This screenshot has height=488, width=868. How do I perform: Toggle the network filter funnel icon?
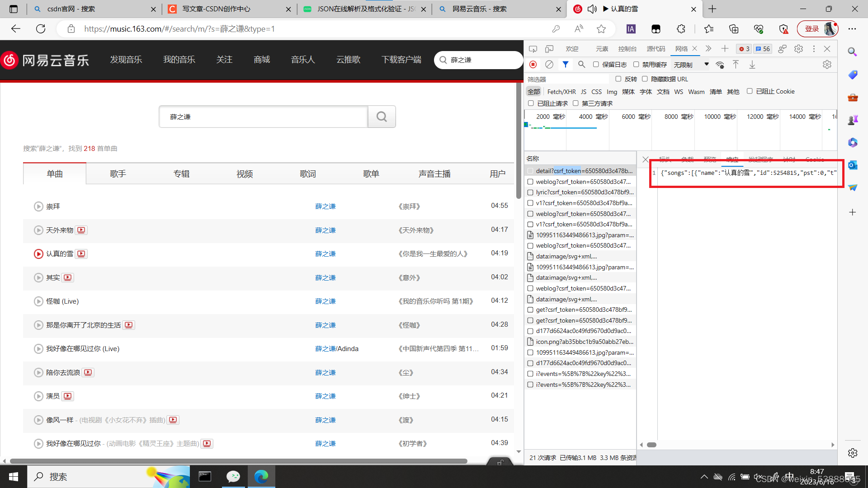point(565,65)
